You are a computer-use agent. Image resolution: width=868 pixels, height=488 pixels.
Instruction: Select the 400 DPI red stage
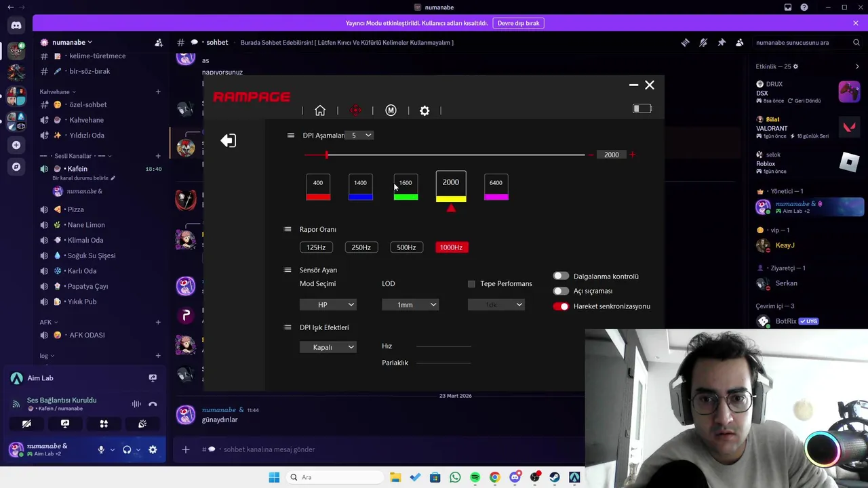click(x=318, y=187)
